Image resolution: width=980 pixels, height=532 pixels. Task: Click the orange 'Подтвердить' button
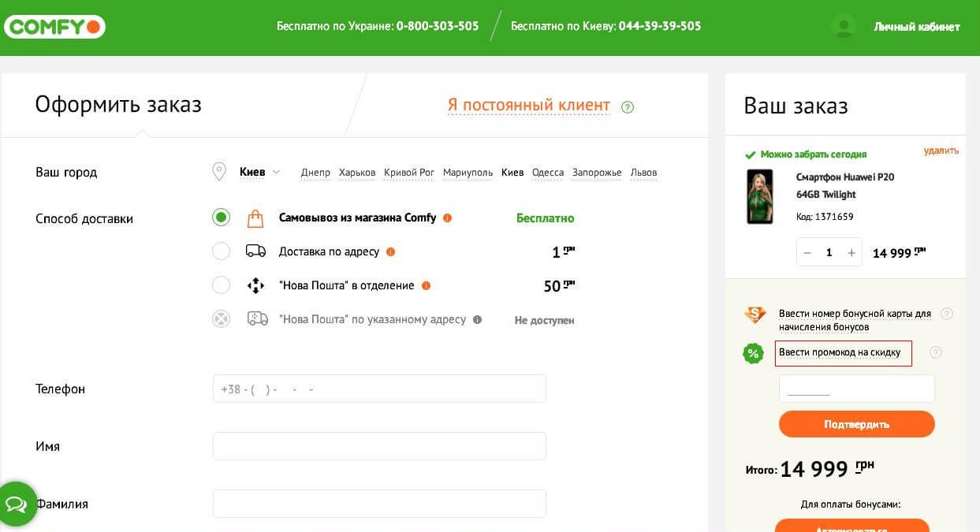[x=857, y=424]
